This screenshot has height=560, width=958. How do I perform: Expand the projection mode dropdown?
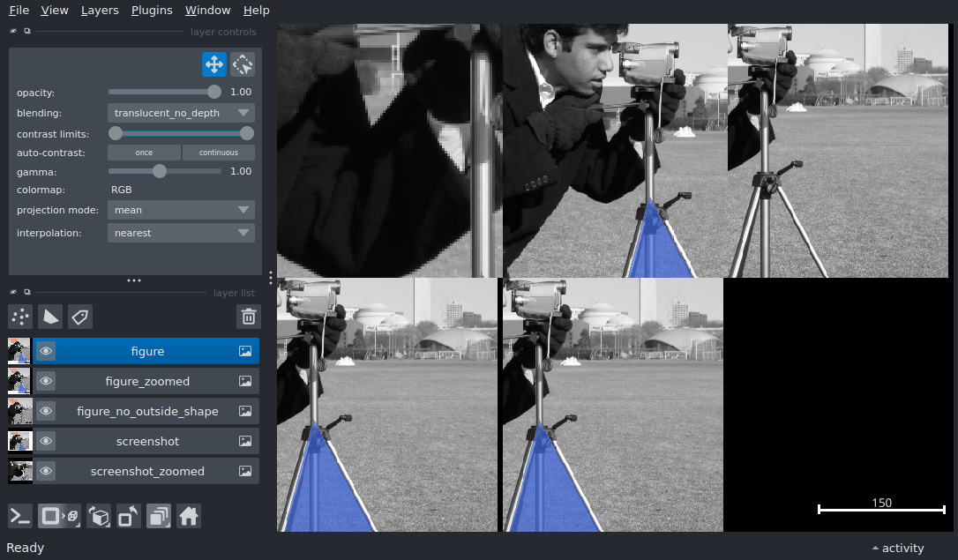coord(181,210)
